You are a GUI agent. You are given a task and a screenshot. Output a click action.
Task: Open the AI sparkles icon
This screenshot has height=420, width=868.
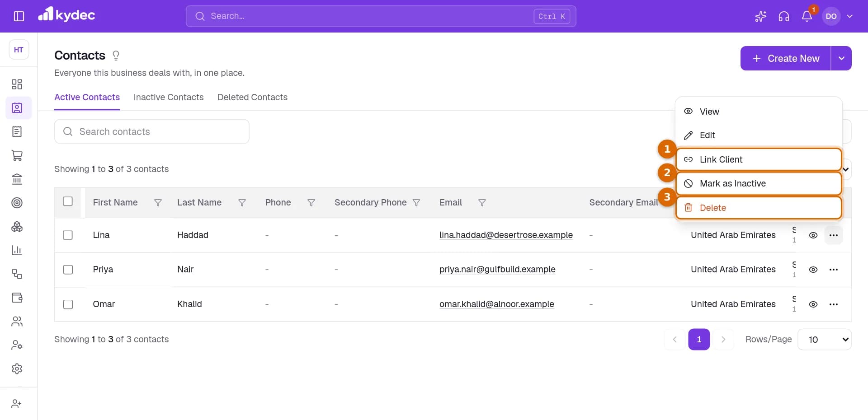tap(761, 16)
